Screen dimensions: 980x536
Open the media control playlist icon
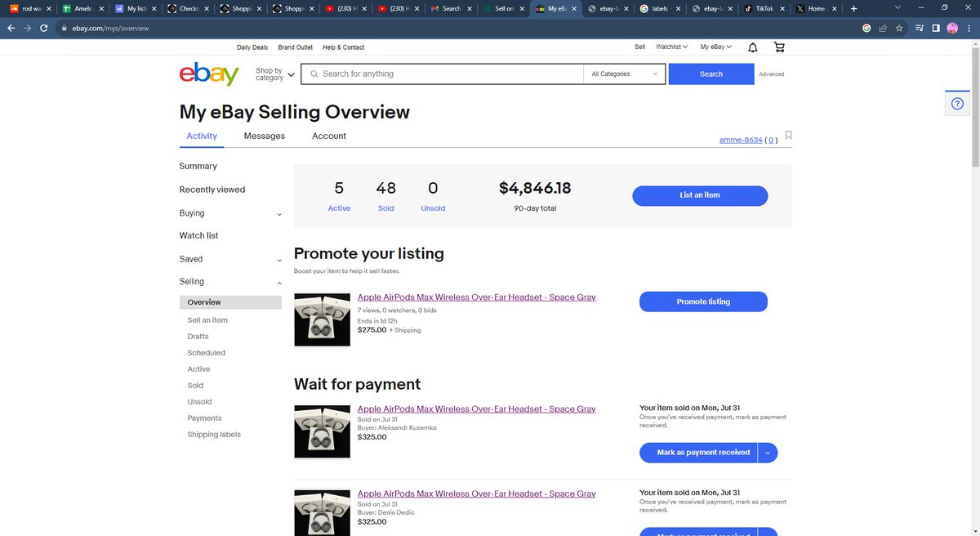[920, 28]
